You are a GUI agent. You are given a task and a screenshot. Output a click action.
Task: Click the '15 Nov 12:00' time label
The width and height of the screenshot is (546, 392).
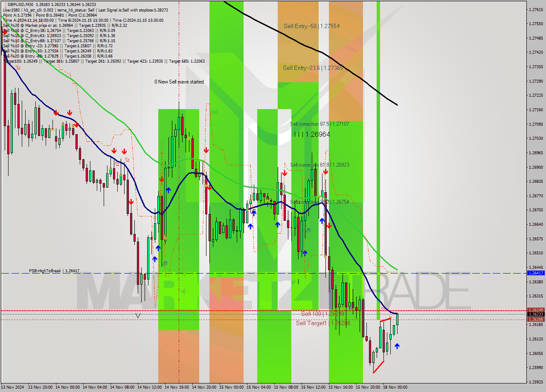click(x=313, y=387)
